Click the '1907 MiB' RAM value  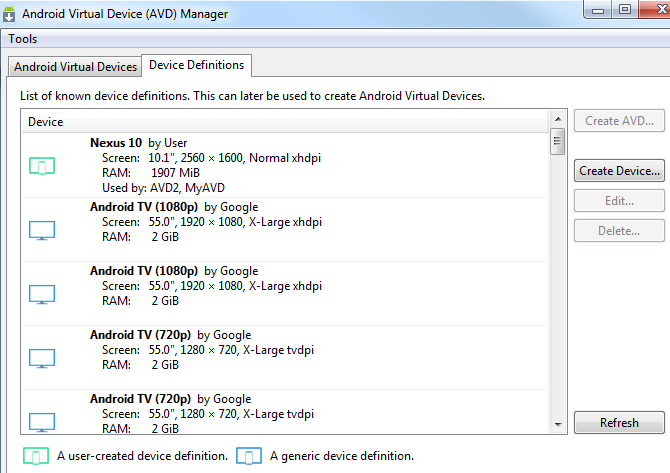pyautogui.click(x=175, y=173)
